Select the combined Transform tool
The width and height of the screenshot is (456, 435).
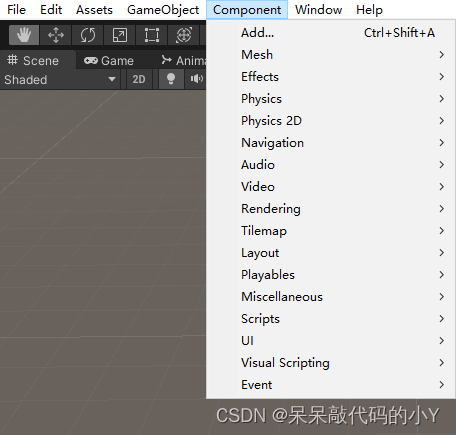click(x=184, y=35)
